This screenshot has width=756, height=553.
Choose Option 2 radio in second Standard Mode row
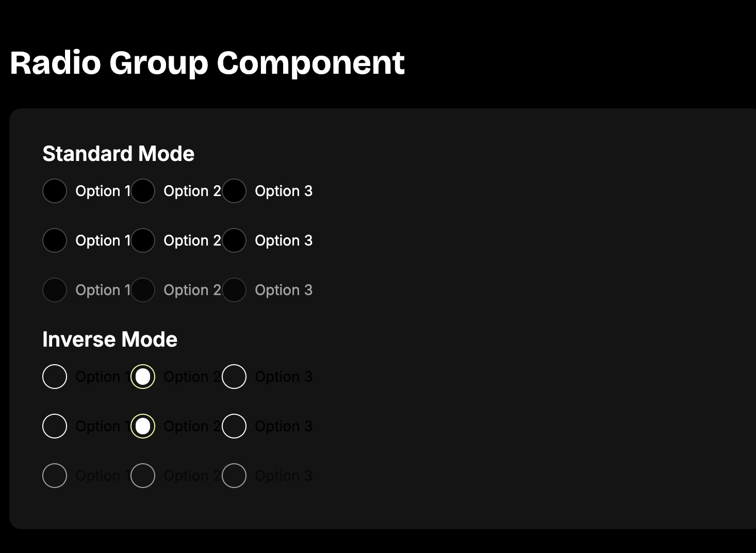143,240
